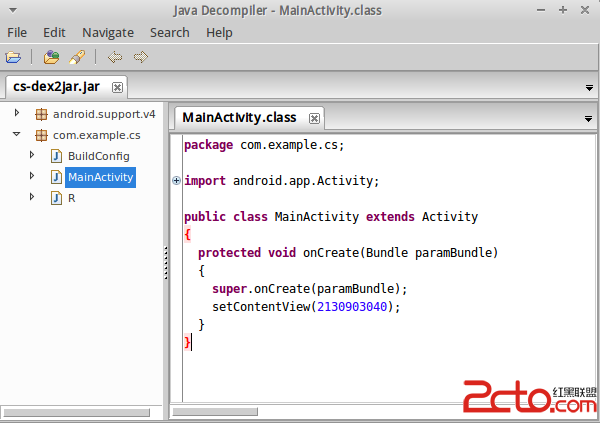Click the com.example.cs package icon

[x=41, y=135]
